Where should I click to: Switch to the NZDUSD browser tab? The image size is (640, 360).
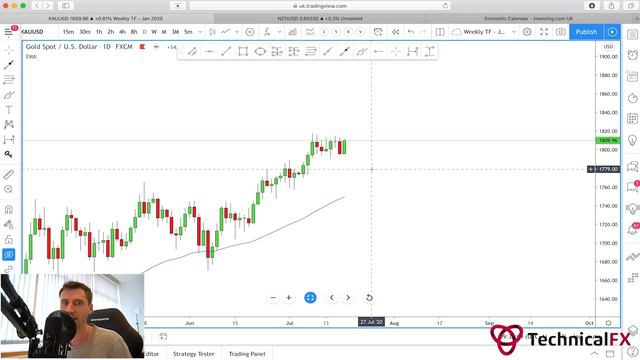tap(320, 18)
